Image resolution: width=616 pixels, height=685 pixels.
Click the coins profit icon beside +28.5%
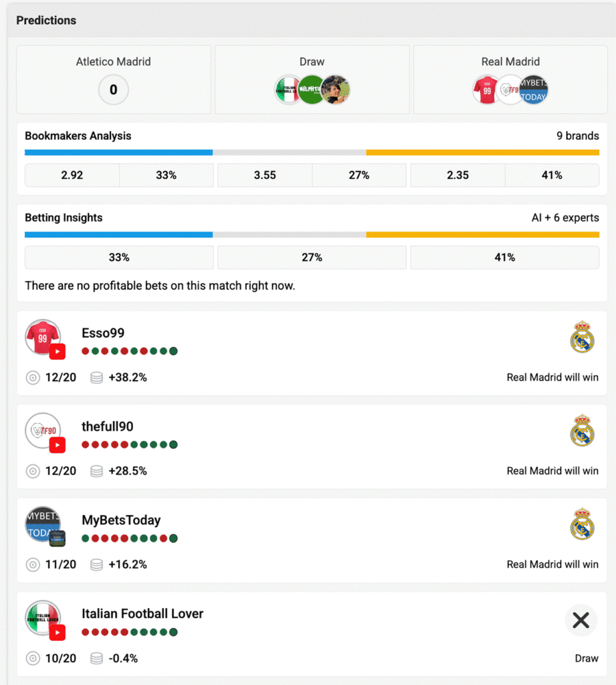click(x=96, y=471)
